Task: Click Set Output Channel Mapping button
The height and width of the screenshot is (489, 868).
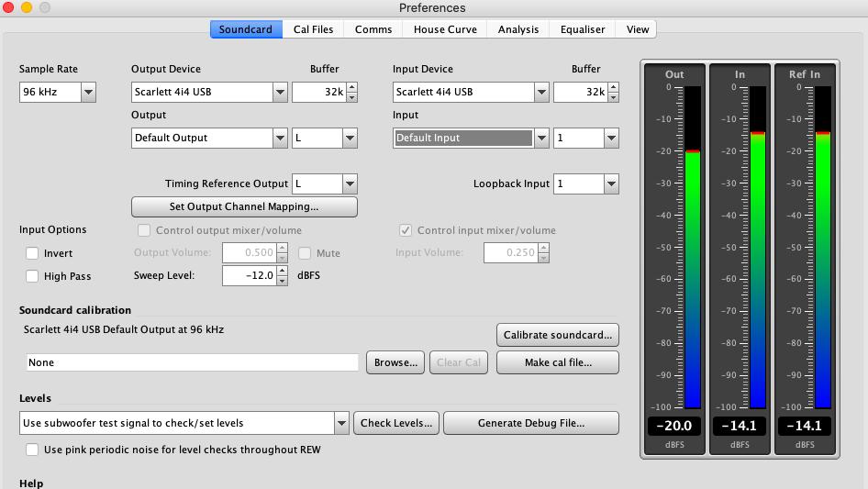Action: (244, 206)
